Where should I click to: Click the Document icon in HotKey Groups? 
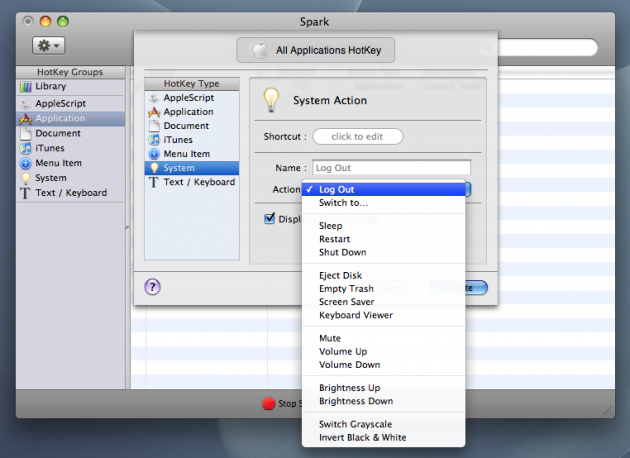pyautogui.click(x=26, y=133)
